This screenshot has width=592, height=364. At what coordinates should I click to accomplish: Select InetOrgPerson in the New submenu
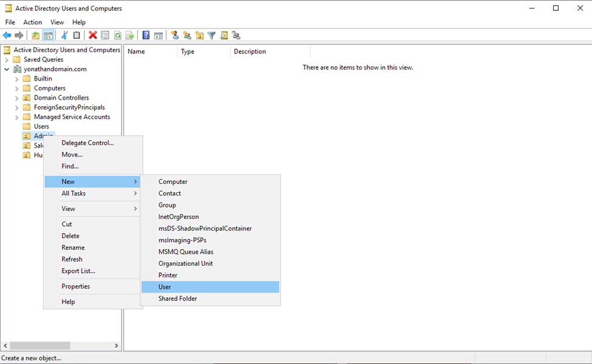coord(210,217)
